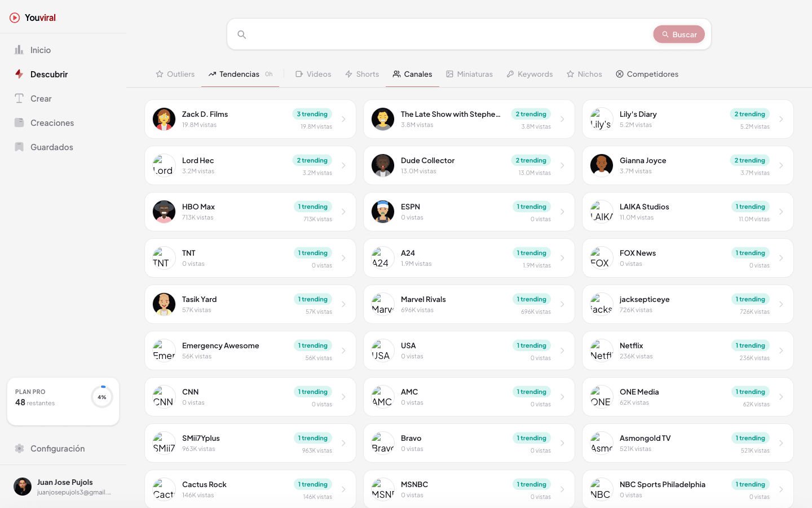Viewport: 812px width, 508px height.
Task: Click the search input field
Action: [x=448, y=34]
